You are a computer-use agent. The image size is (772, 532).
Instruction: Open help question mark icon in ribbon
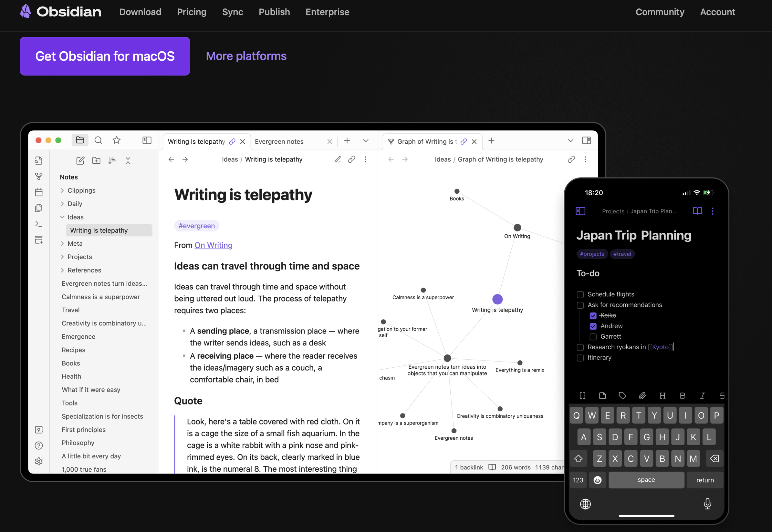click(39, 446)
